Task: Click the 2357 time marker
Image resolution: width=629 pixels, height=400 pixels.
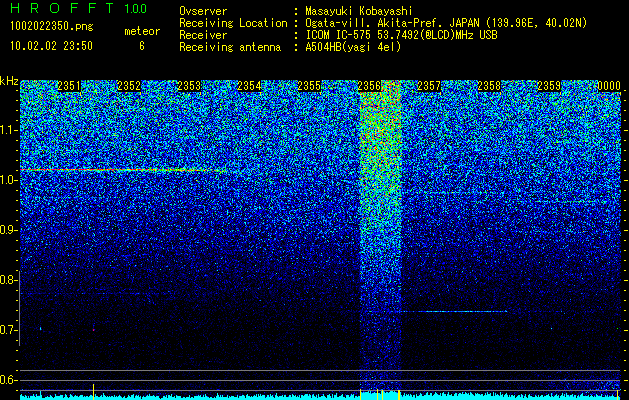Action: pyautogui.click(x=429, y=86)
